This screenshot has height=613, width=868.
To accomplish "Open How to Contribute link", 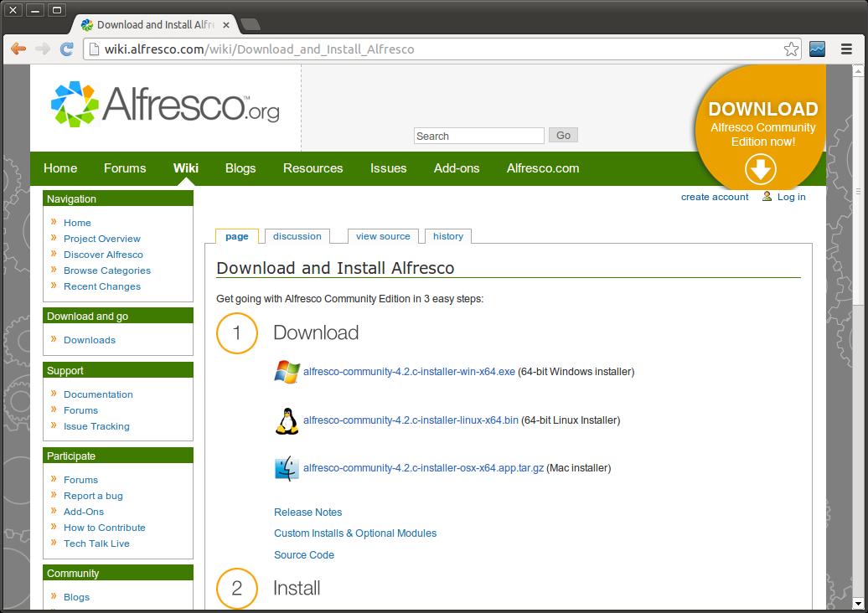I will (105, 528).
